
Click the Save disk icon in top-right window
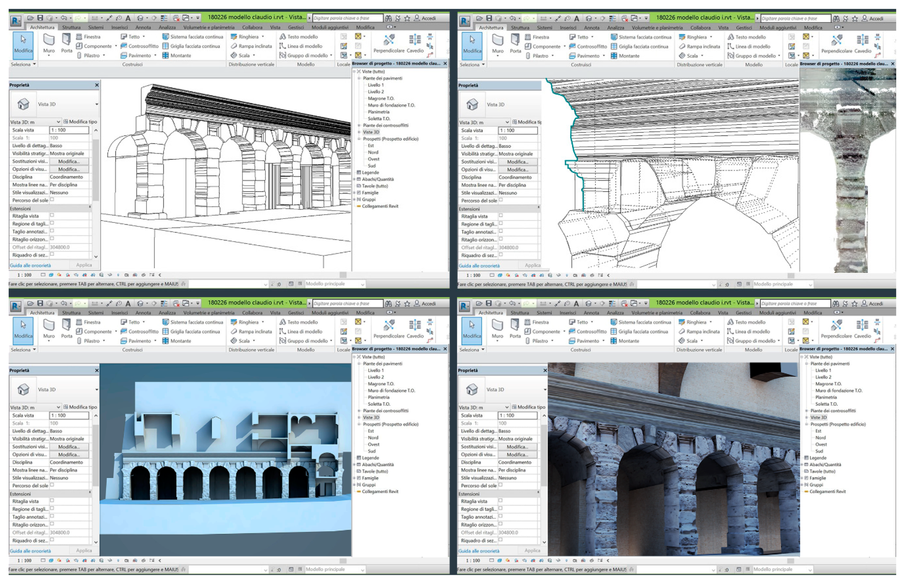coord(489,18)
